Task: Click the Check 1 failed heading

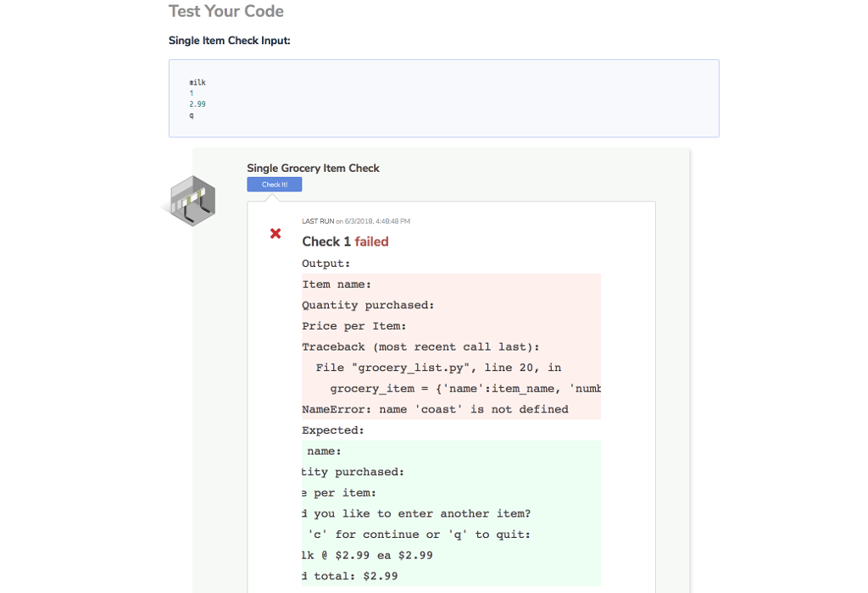Action: (345, 241)
